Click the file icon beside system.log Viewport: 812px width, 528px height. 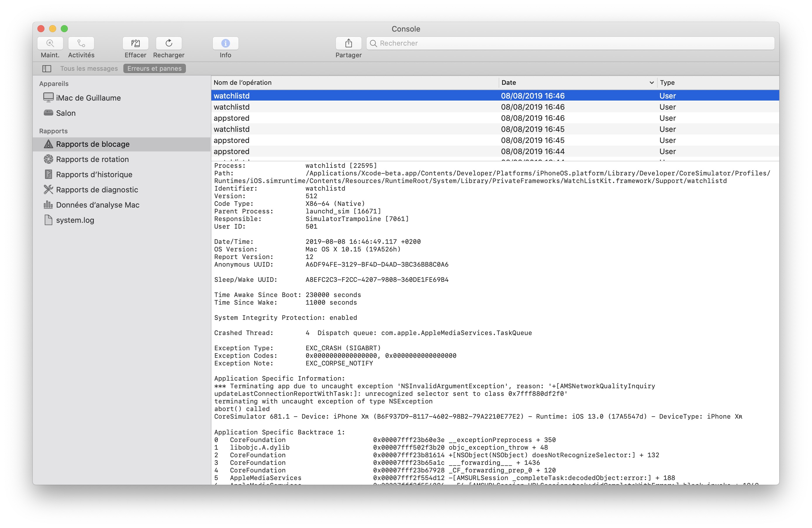49,220
